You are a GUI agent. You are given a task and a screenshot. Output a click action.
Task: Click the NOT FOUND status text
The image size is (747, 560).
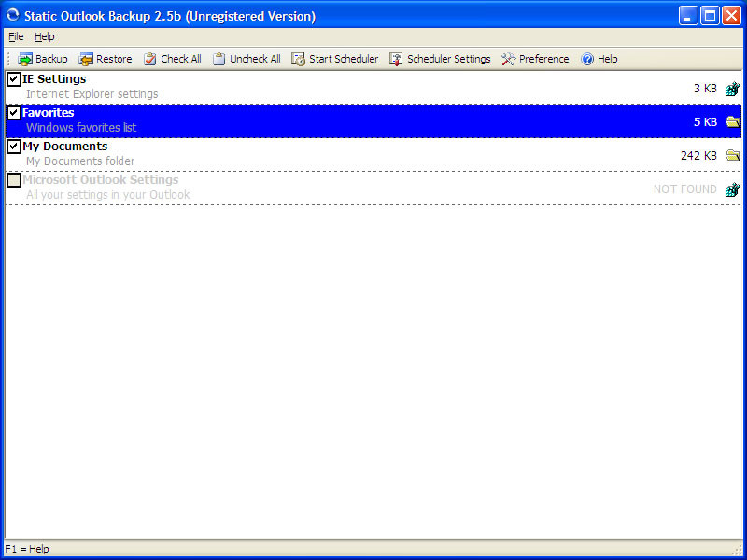coord(685,189)
